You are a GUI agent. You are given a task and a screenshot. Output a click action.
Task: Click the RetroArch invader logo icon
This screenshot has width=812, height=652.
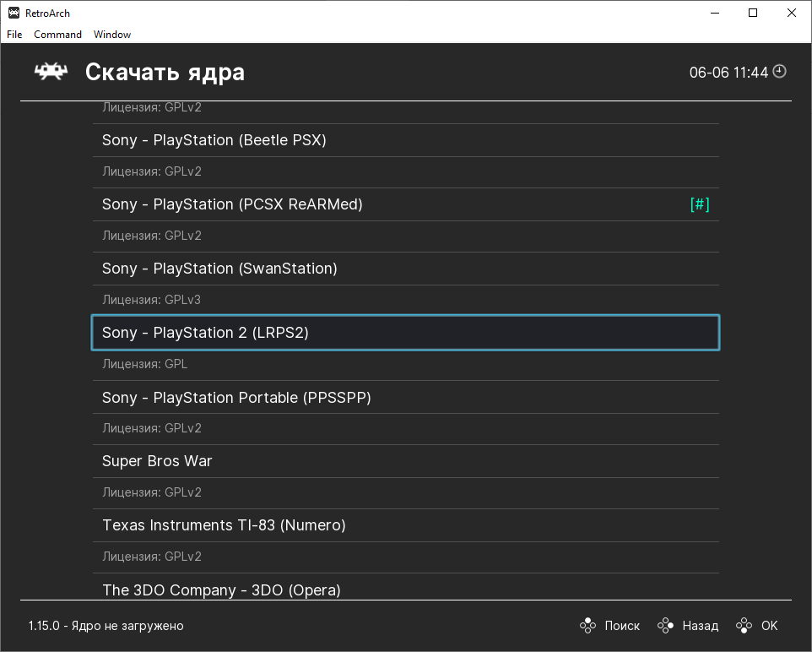click(x=51, y=72)
